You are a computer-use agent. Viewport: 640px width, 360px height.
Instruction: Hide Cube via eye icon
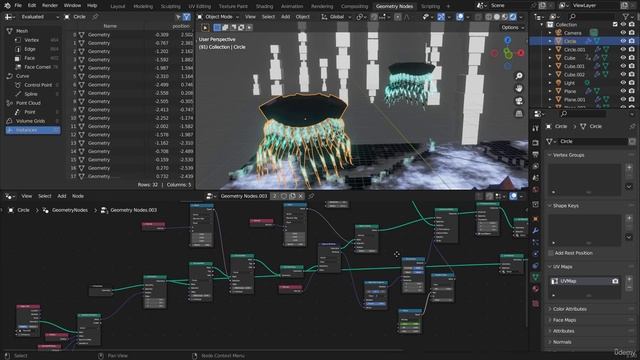pos(623,58)
